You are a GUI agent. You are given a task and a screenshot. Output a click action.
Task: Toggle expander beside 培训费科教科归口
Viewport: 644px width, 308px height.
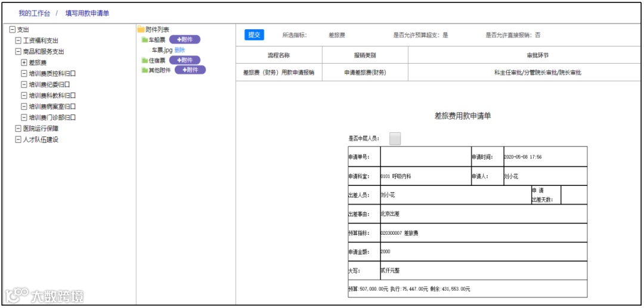(24, 95)
